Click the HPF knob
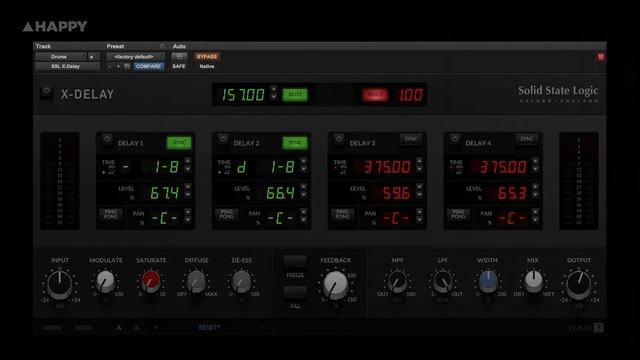640x360 pixels. tap(397, 282)
